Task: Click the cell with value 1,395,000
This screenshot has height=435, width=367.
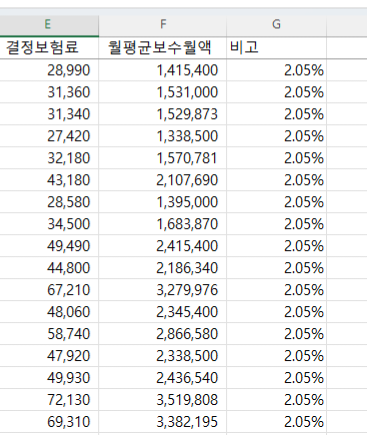Action: pyautogui.click(x=163, y=202)
